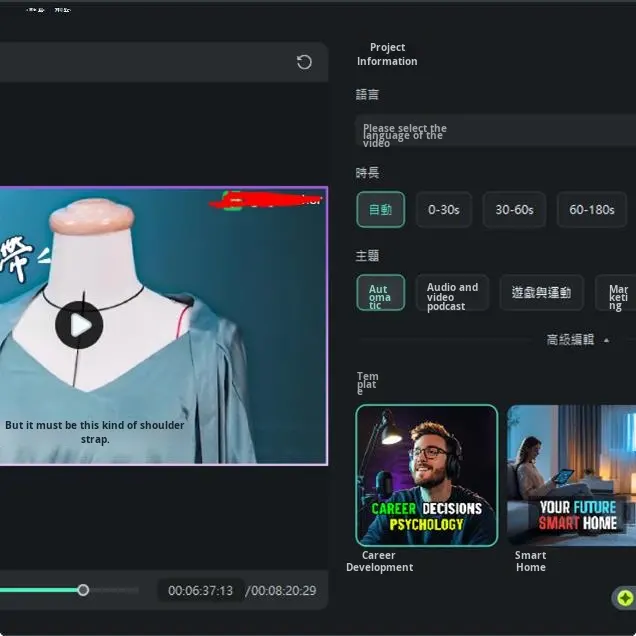Click the Project Information heading
Screen dimensions: 636x636
[387, 54]
